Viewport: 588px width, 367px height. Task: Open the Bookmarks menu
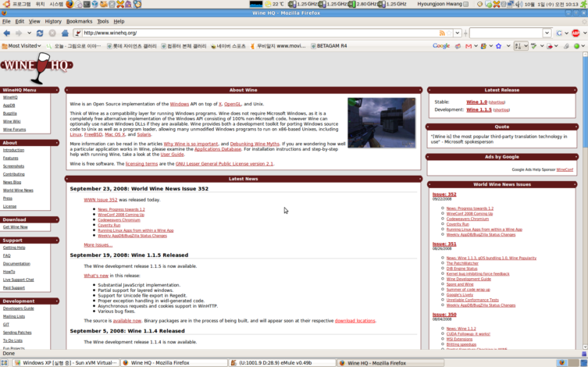(x=79, y=21)
